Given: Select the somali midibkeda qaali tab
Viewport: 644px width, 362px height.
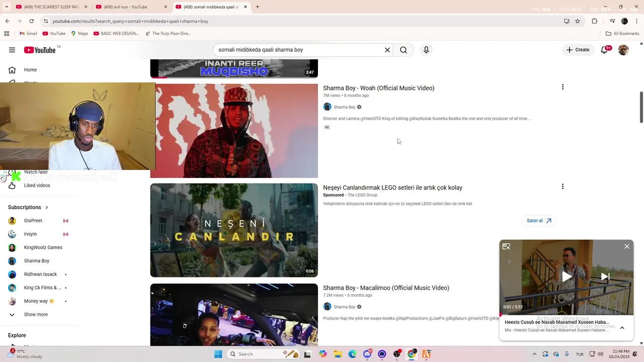Looking at the screenshot, I should point(211,7).
